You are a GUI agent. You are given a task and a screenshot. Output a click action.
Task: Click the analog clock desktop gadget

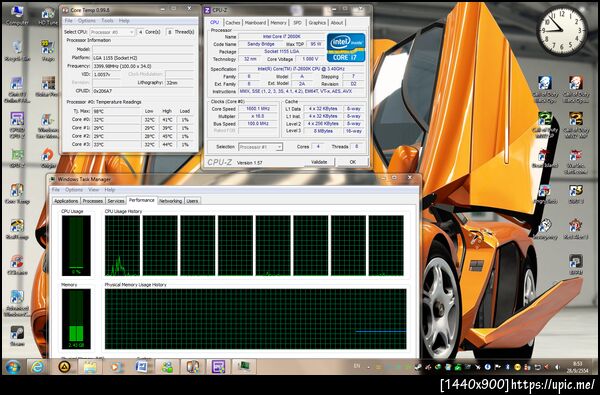tap(562, 31)
